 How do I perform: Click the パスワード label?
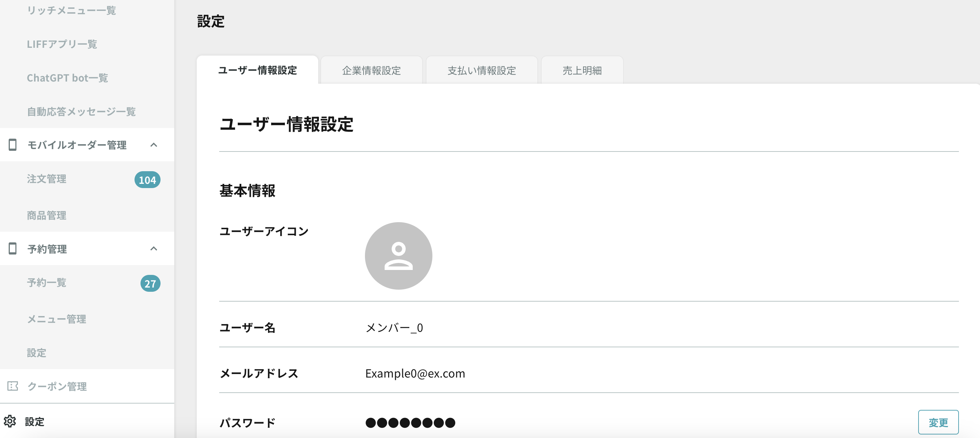[248, 423]
